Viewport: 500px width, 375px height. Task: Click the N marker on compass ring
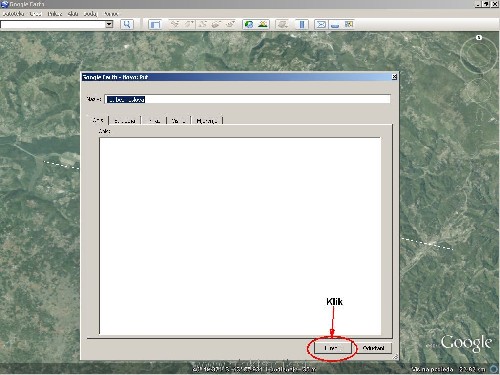479,37
